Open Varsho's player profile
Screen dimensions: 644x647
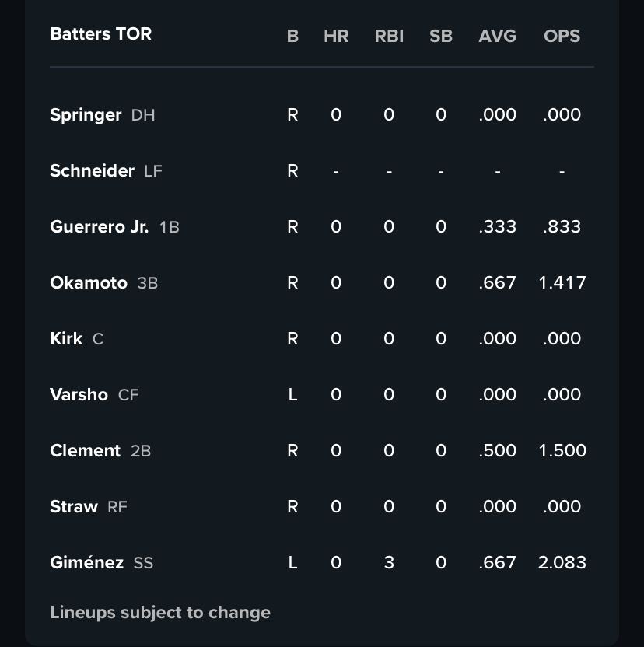79,395
